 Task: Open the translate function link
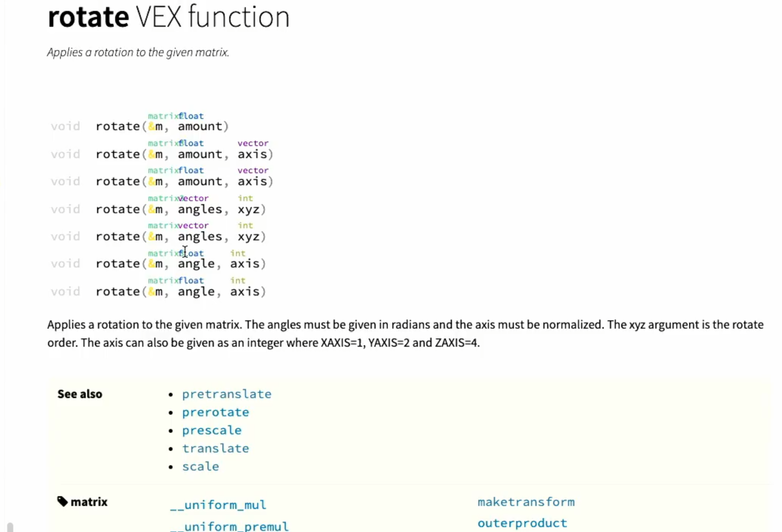pos(216,448)
